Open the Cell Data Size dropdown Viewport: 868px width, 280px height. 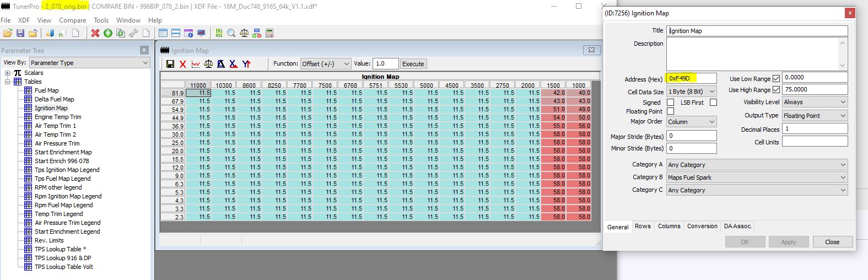[692, 91]
